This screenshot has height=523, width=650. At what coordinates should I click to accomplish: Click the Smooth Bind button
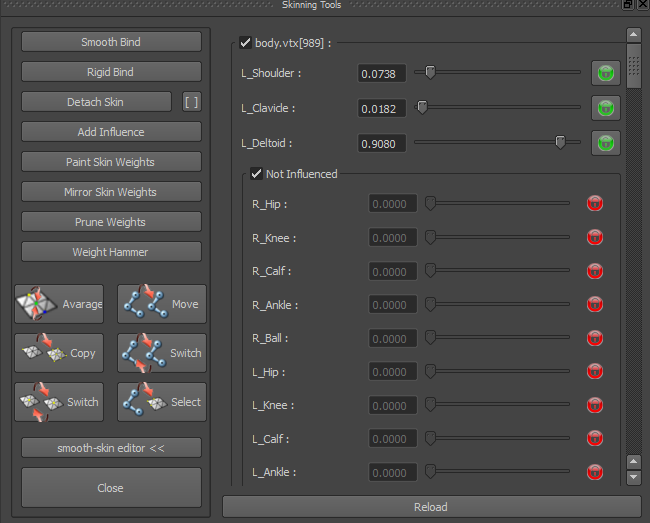[111, 41]
